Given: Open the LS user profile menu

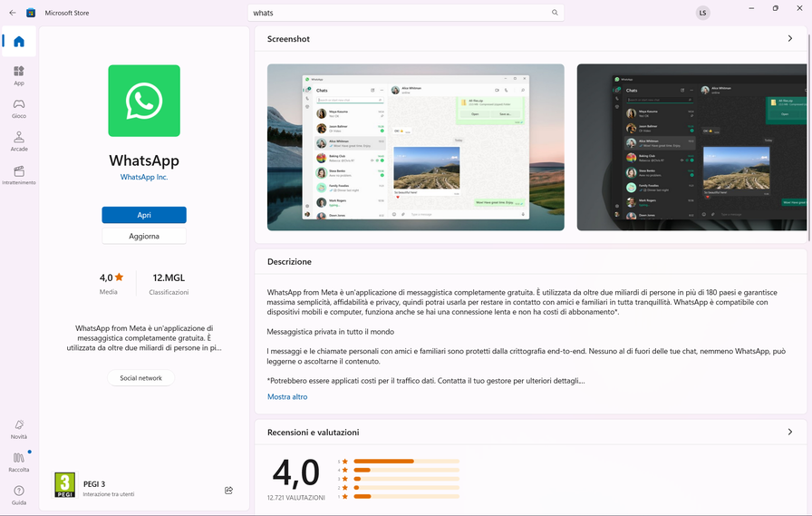Looking at the screenshot, I should pos(703,13).
